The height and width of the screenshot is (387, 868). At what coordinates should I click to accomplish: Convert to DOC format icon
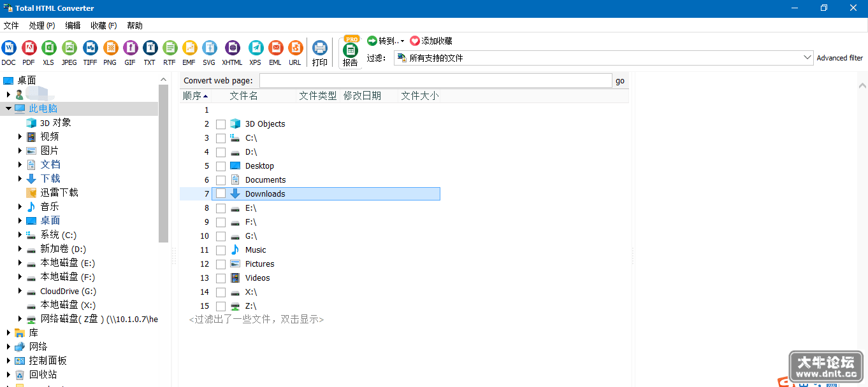[9, 48]
